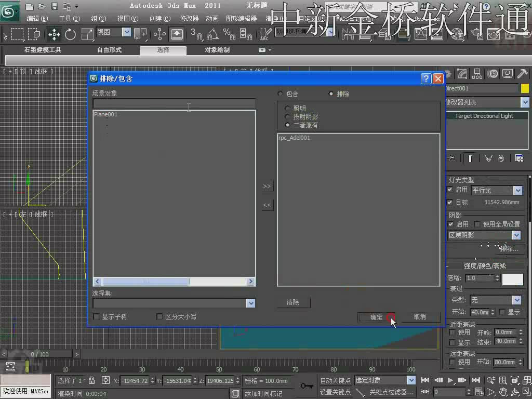Click the 0 / 100 time slider
Viewport: 532px width, 399px height.
(39, 354)
